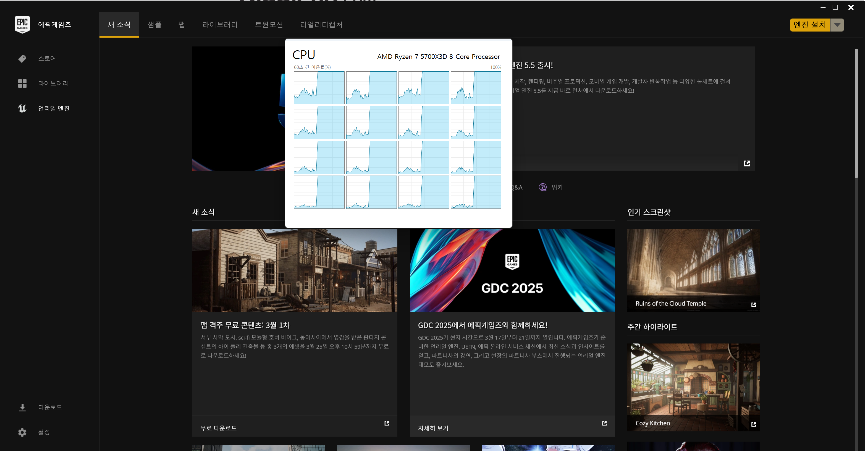868x451 pixels.
Task: Open Ruins of the Cloud Temple screenshot
Action: [693, 270]
